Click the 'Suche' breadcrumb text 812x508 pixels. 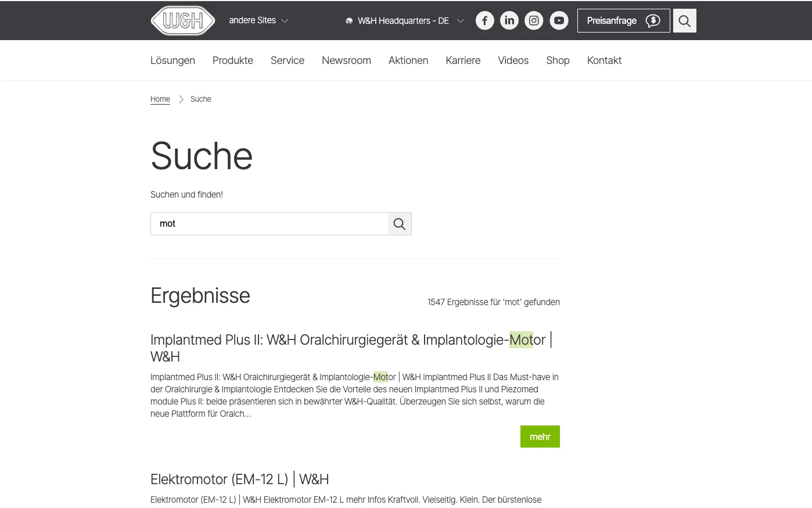(x=200, y=99)
